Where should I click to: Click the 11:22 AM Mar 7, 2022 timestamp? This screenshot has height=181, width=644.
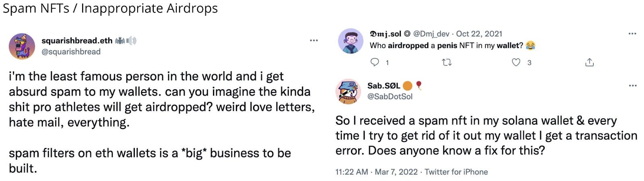click(376, 172)
